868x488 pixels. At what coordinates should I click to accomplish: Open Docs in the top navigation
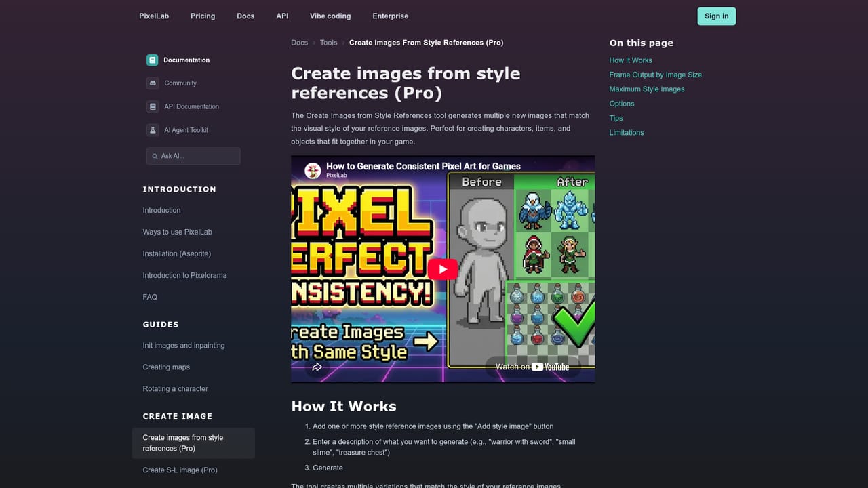pos(245,16)
